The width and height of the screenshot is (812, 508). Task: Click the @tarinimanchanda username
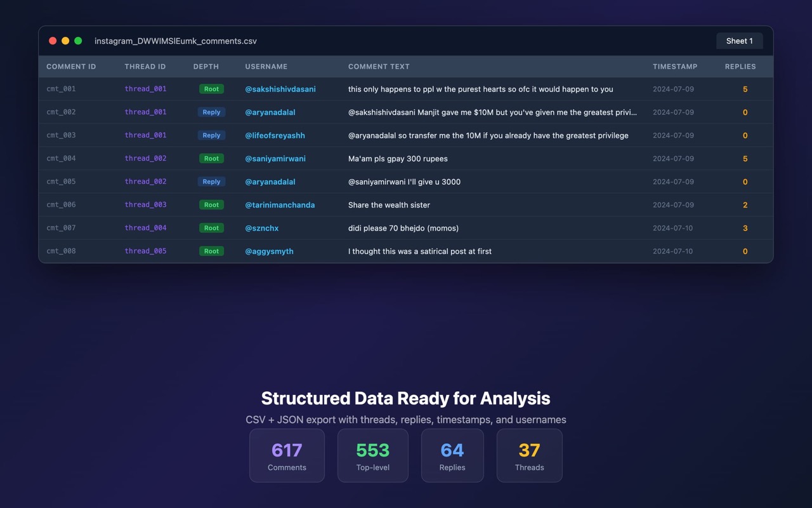pos(280,205)
